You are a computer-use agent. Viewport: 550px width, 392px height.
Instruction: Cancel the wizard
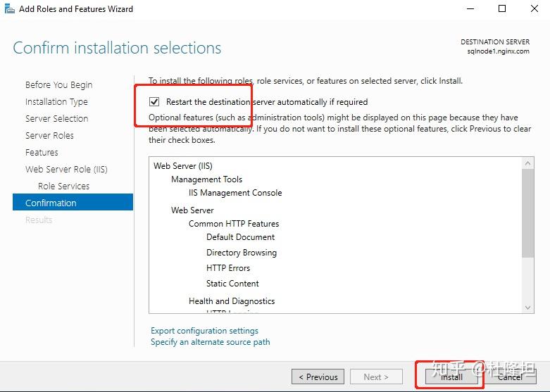tap(510, 377)
